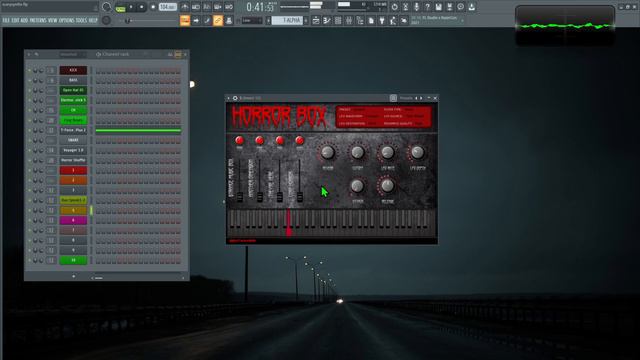Save project with the floppy disk icon
640x360 pixels.
(x=438, y=7)
